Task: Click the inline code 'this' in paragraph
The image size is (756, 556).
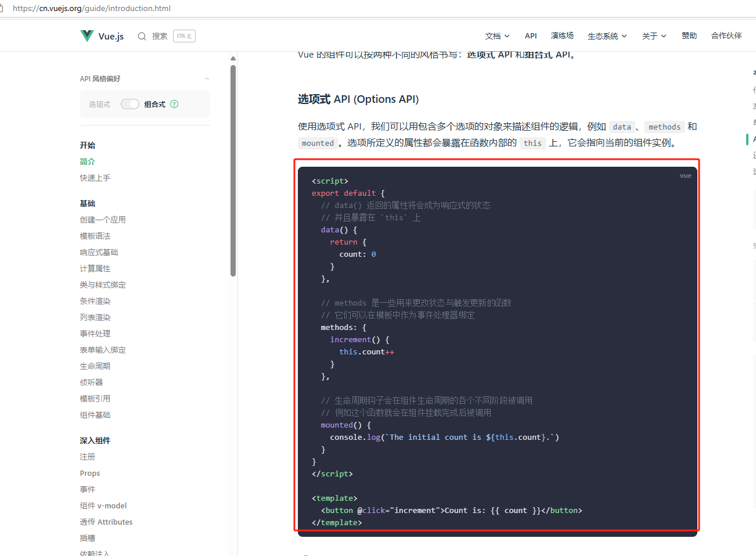Action: pyautogui.click(x=532, y=143)
